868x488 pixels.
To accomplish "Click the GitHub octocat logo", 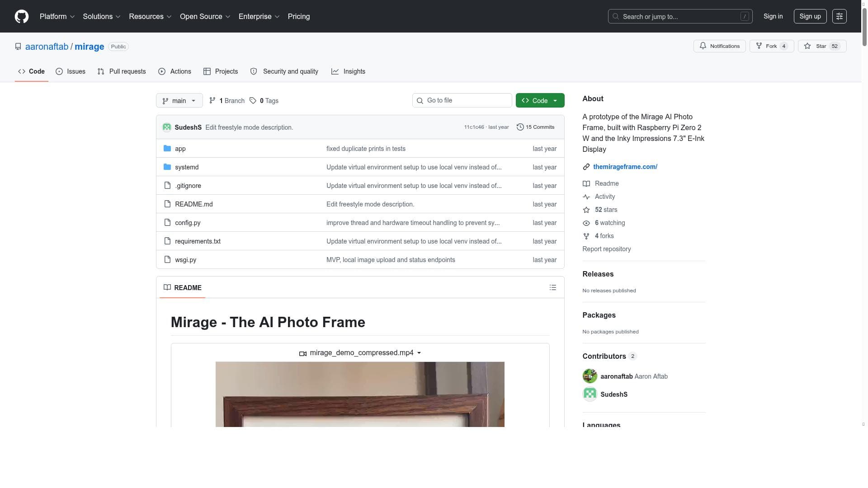I will click(21, 16).
